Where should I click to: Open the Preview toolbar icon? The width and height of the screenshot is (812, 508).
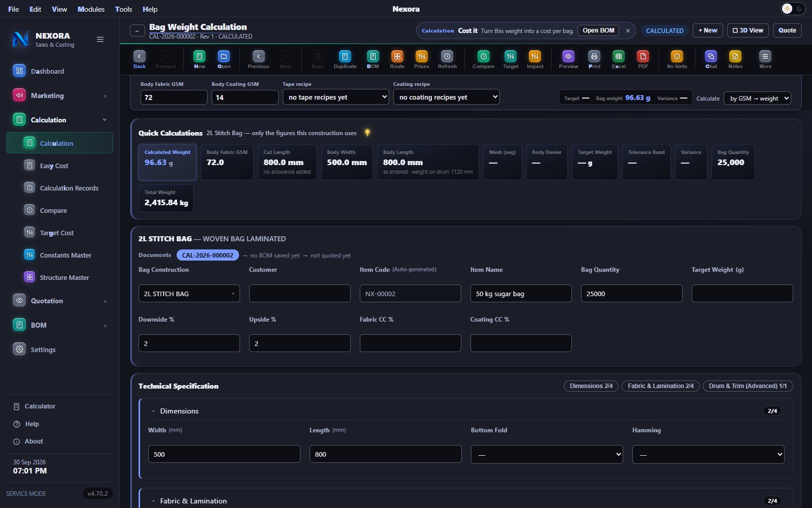tap(568, 56)
